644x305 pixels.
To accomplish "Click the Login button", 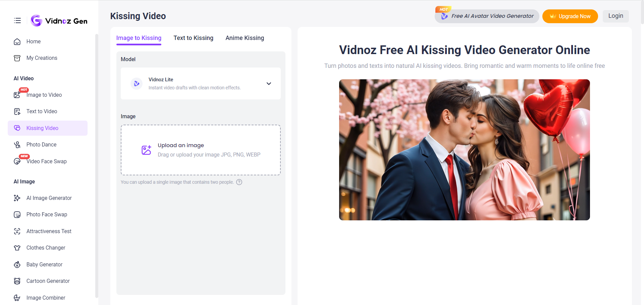I will coord(615,16).
